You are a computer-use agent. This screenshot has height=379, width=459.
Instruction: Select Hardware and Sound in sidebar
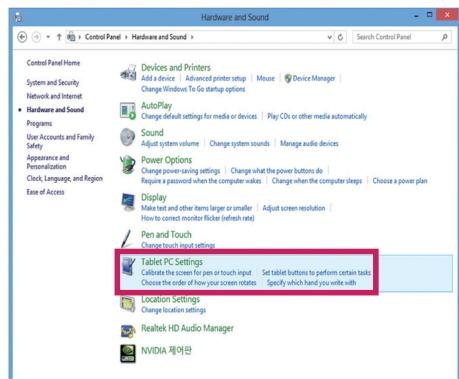pos(55,110)
